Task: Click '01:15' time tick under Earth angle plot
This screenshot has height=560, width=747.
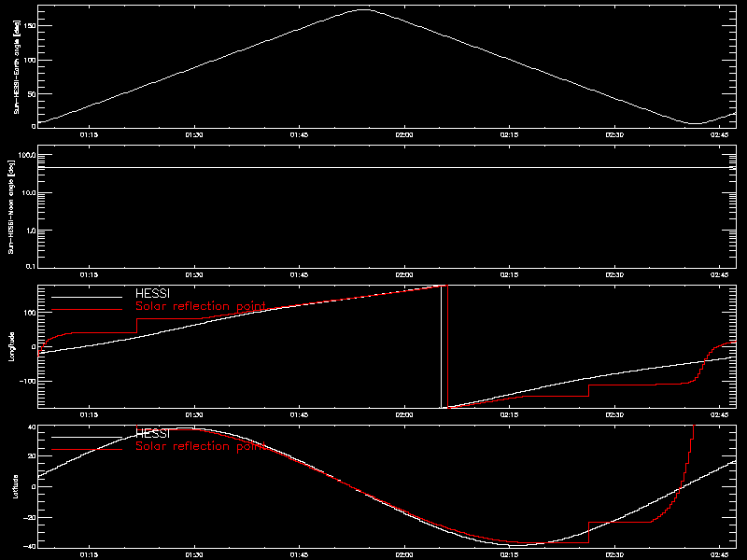Action: (x=89, y=135)
